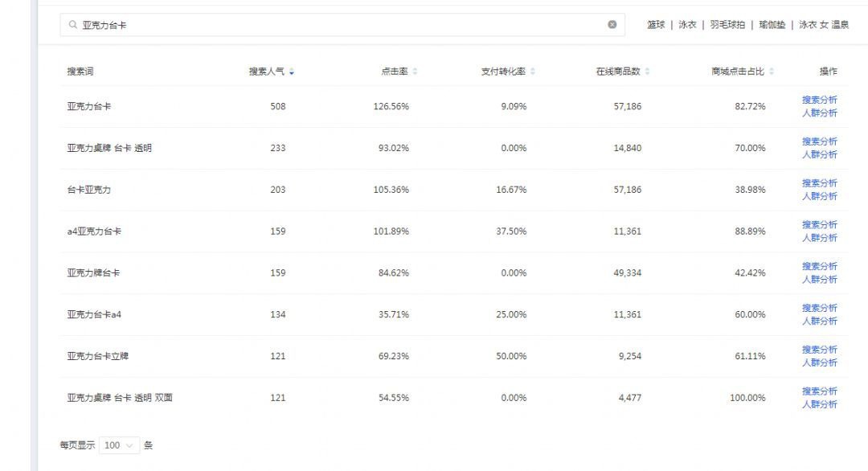Sort by 支付转化率 column arrow
The image size is (868, 471).
tap(533, 72)
